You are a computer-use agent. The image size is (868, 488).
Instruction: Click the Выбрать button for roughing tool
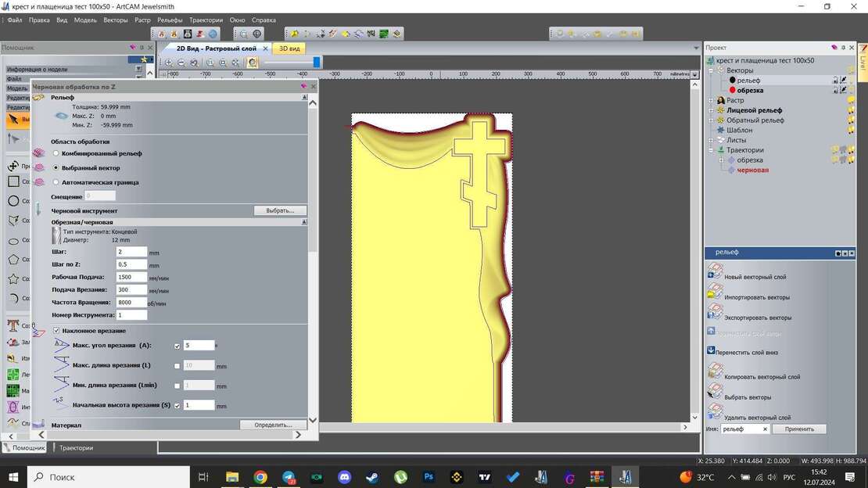point(281,210)
